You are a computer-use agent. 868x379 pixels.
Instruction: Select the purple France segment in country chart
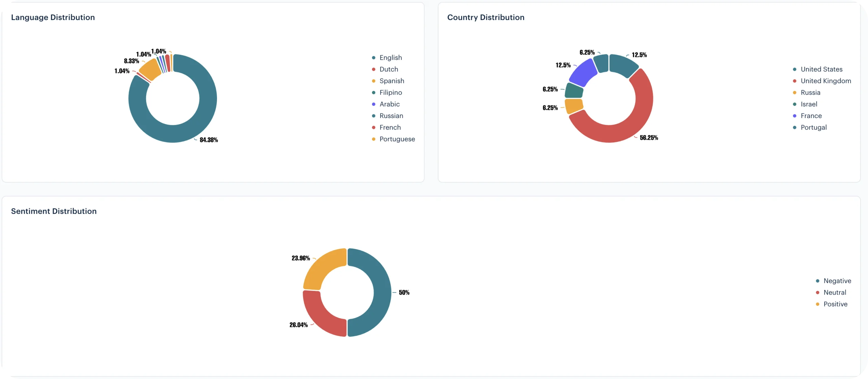584,72
